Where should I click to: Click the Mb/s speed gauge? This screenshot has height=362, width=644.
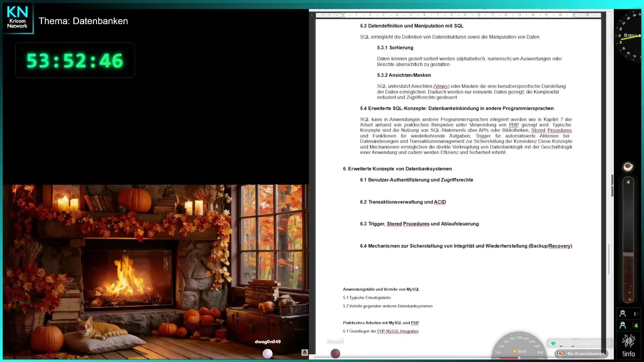tap(629, 36)
